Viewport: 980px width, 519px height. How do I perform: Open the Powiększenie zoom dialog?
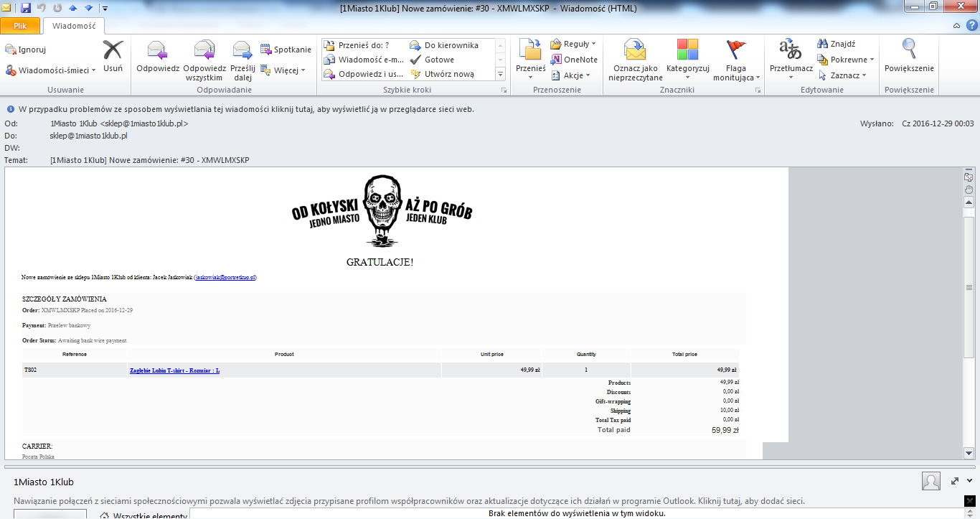click(x=909, y=57)
